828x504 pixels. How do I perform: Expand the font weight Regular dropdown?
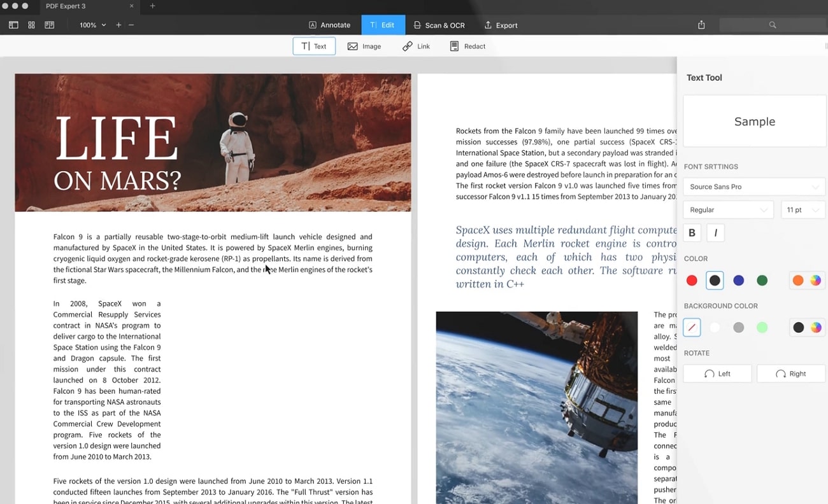(x=728, y=209)
